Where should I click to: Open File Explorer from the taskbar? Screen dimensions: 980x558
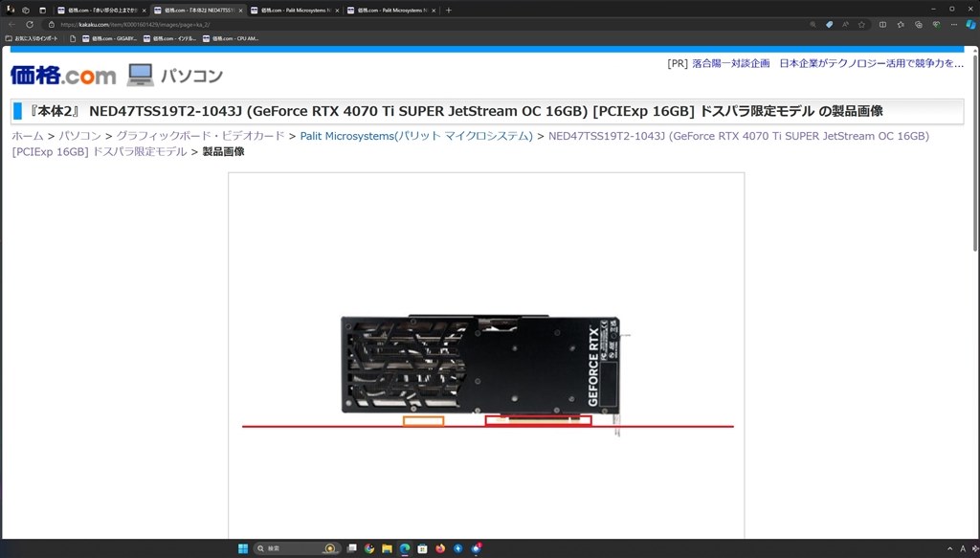387,548
